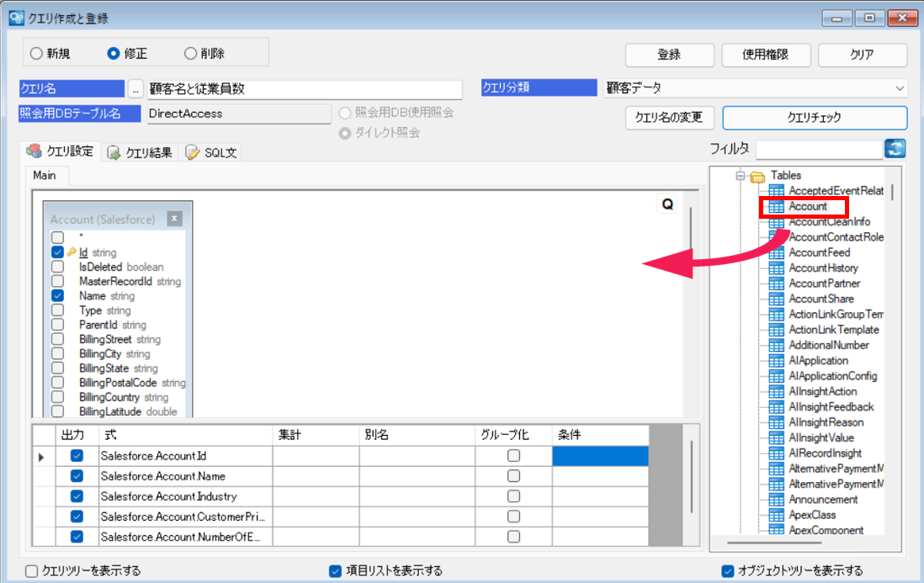Select the 修正 radio button
Screen dimensions: 924x583
coord(113,54)
